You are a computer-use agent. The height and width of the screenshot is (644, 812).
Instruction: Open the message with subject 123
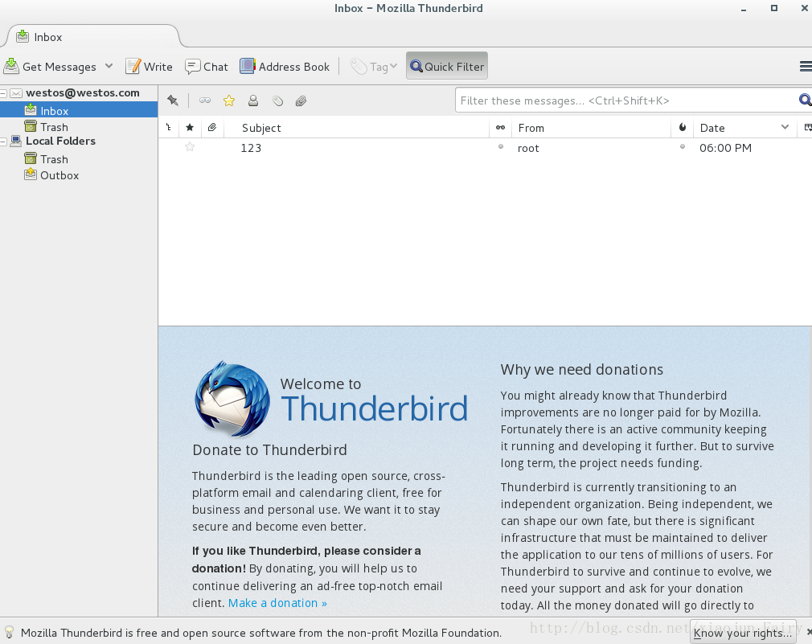tap(251, 148)
